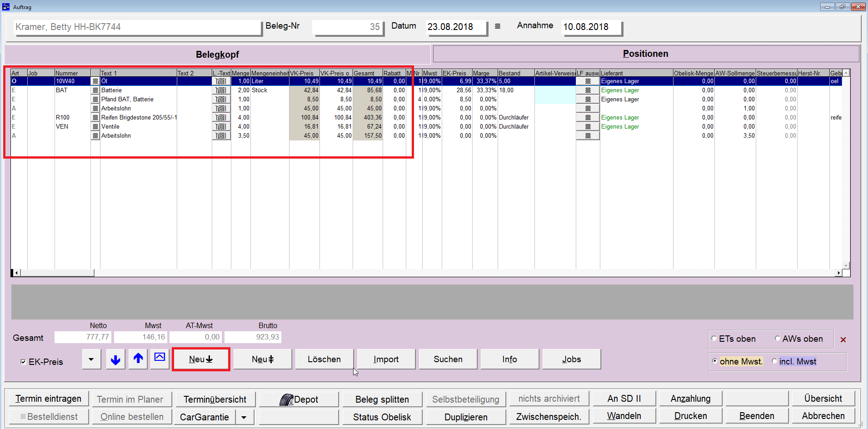This screenshot has height=429, width=868.
Task: Click the Löschen button
Action: click(x=324, y=359)
